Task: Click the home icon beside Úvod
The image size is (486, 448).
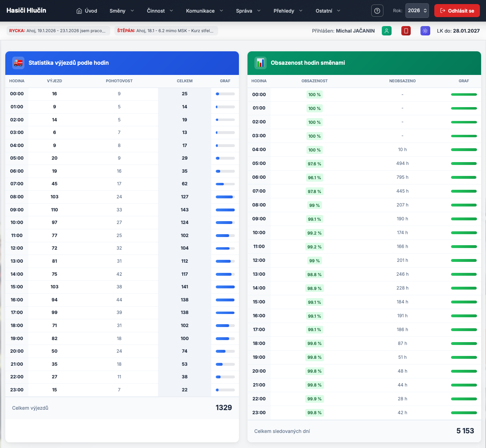Action: pos(79,11)
